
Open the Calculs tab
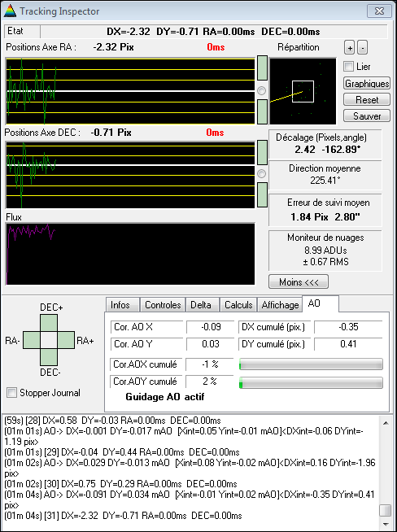[x=238, y=305]
